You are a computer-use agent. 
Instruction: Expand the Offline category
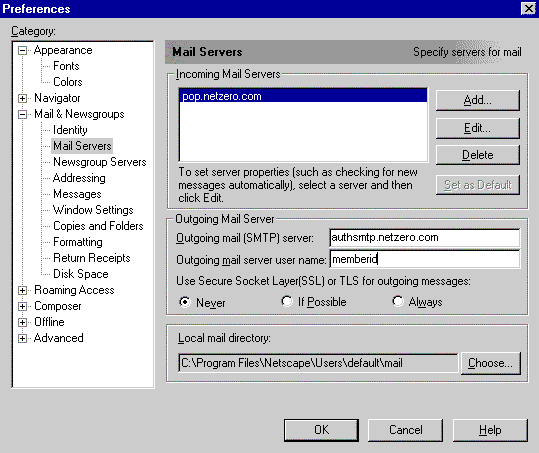coord(22,322)
